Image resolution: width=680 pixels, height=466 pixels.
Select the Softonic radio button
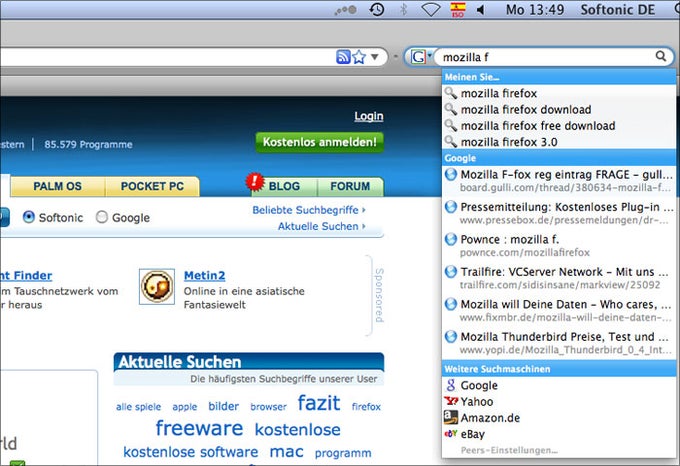click(x=29, y=217)
